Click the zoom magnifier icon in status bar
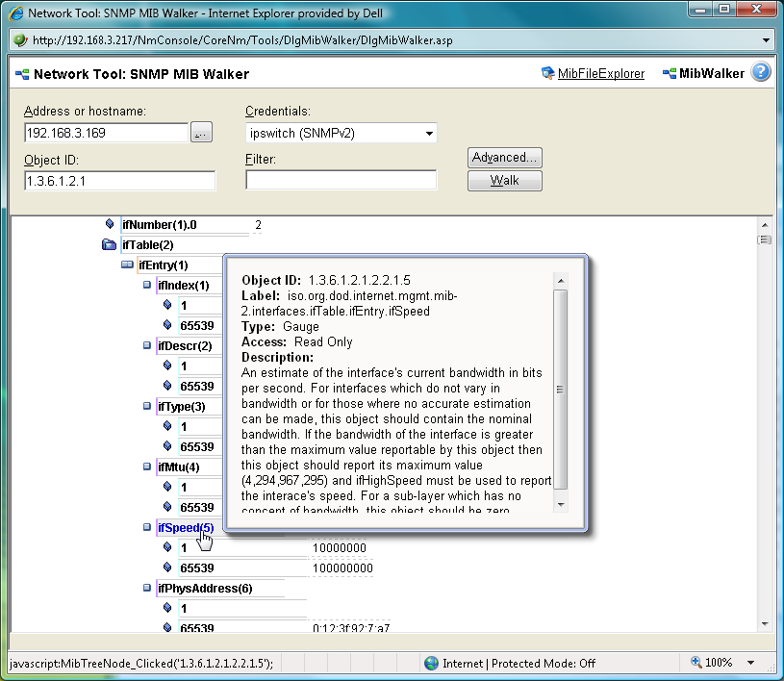Viewport: 784px width, 681px height. point(694,663)
